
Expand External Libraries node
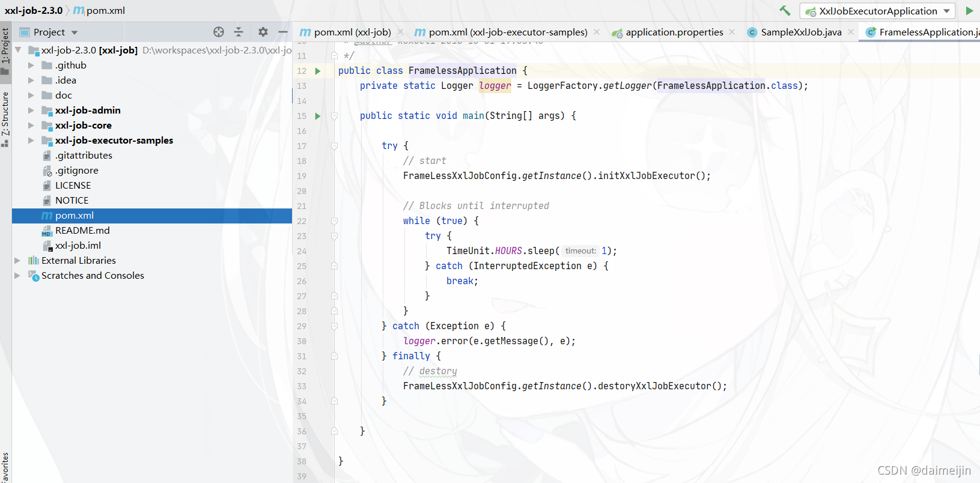pos(18,260)
